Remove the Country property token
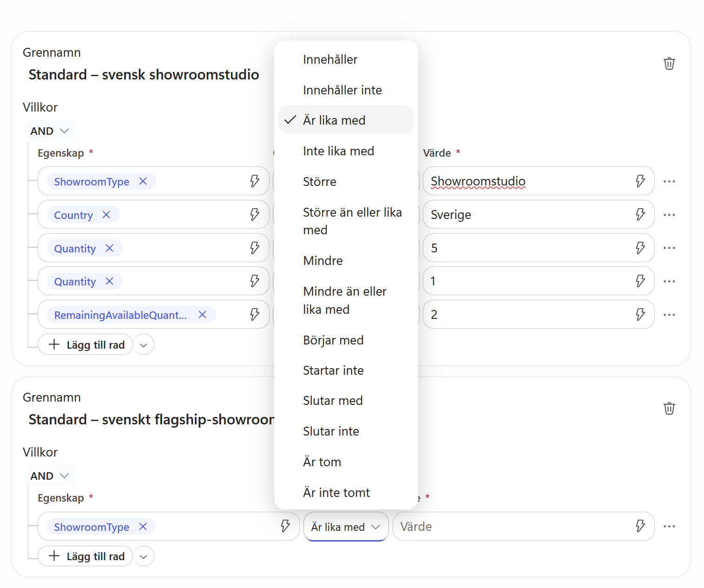 106,215
